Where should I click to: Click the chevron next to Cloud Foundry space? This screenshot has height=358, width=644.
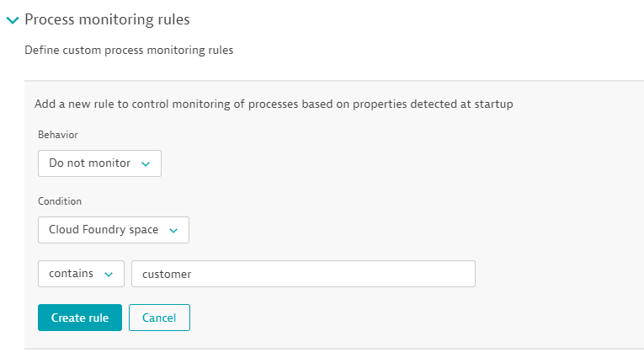(173, 231)
